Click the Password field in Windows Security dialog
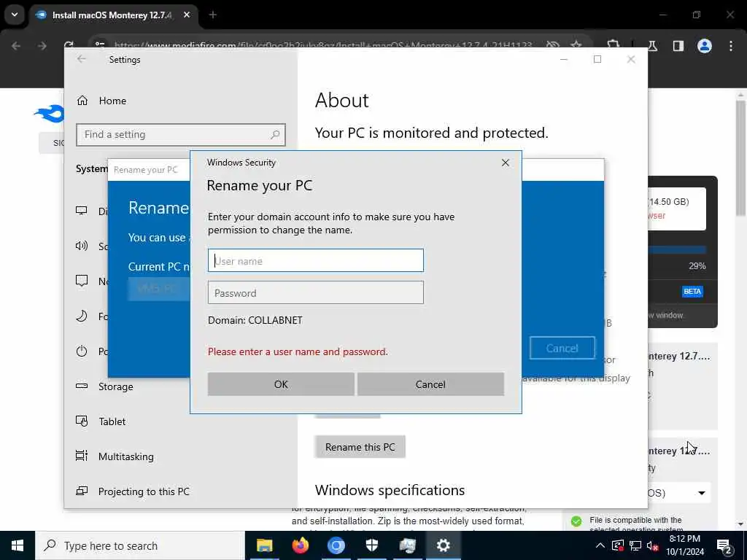Image resolution: width=747 pixels, height=560 pixels. (315, 292)
